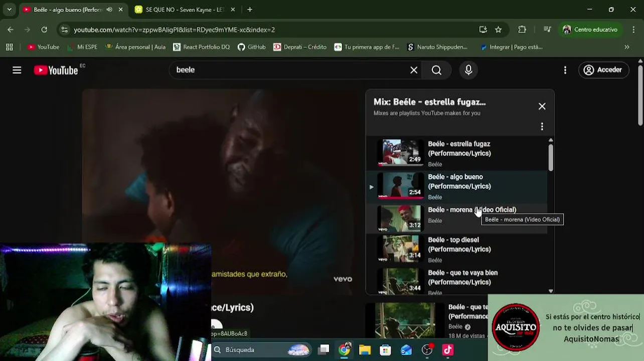
Task: Select the 'Beéle - algo bueno' browser tab
Action: [67, 10]
